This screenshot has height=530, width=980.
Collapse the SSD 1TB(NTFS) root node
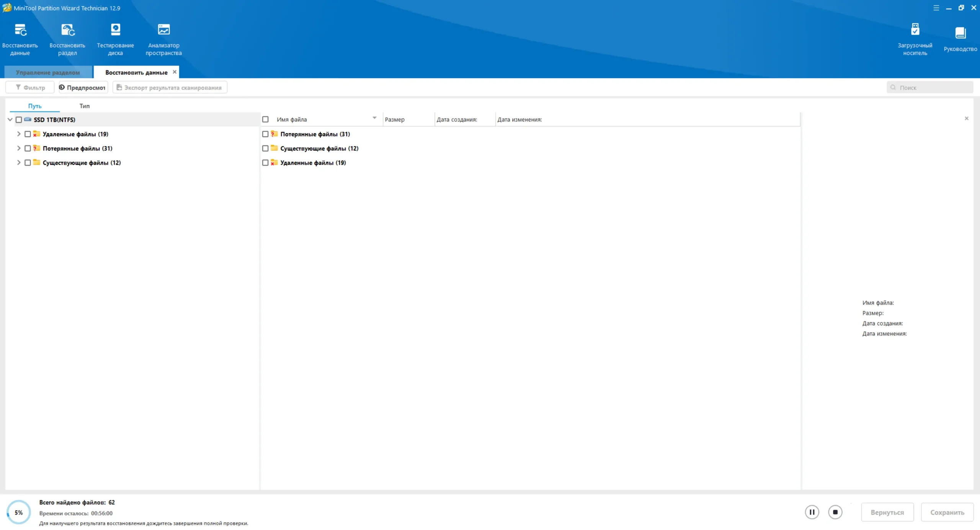(10, 119)
